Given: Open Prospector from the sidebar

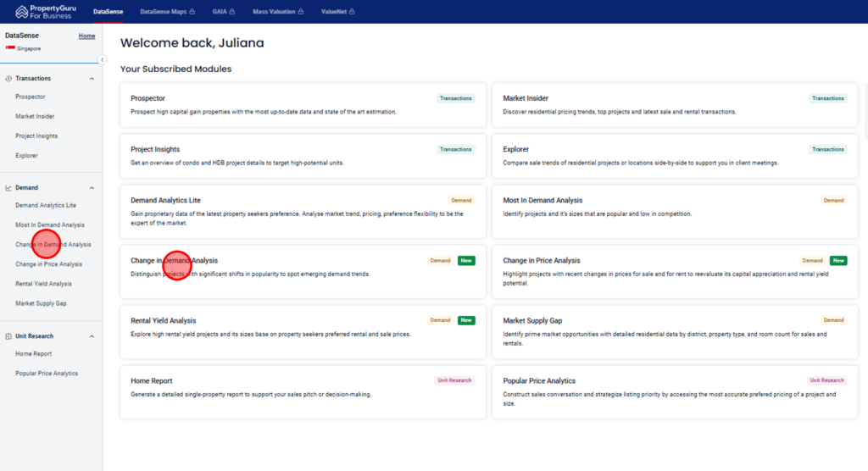Looking at the screenshot, I should click(x=31, y=97).
